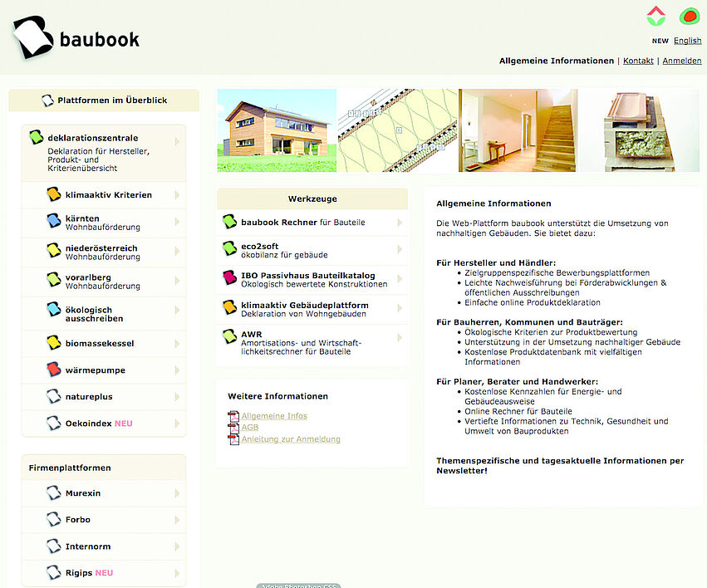This screenshot has width=707, height=588.
Task: Go to the Kontakt page
Action: coord(638,61)
